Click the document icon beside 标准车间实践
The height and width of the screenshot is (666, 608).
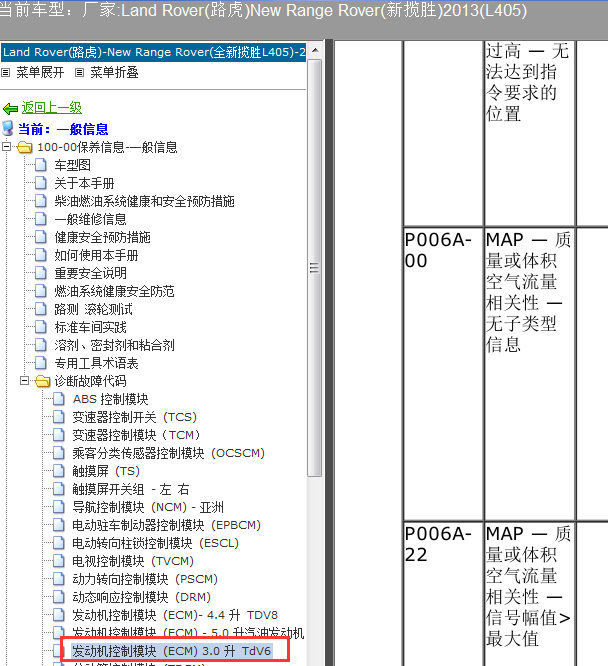coord(40,327)
